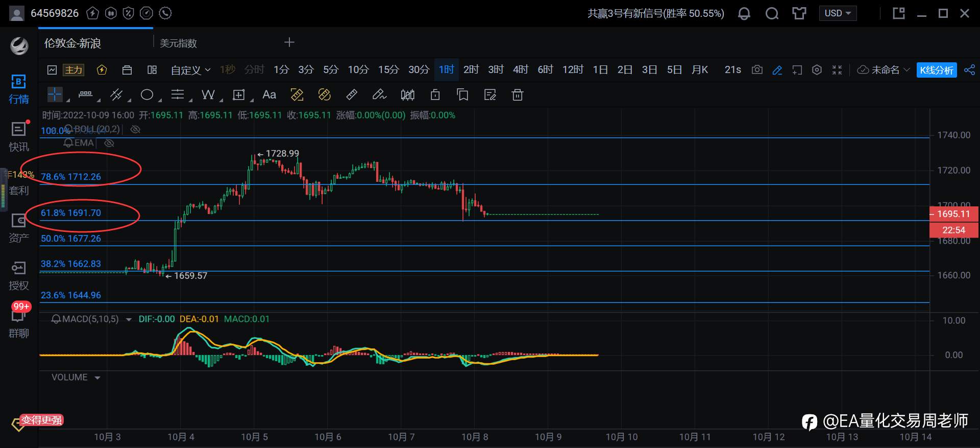
Task: Open chart settings hexagon icon
Action: (817, 69)
